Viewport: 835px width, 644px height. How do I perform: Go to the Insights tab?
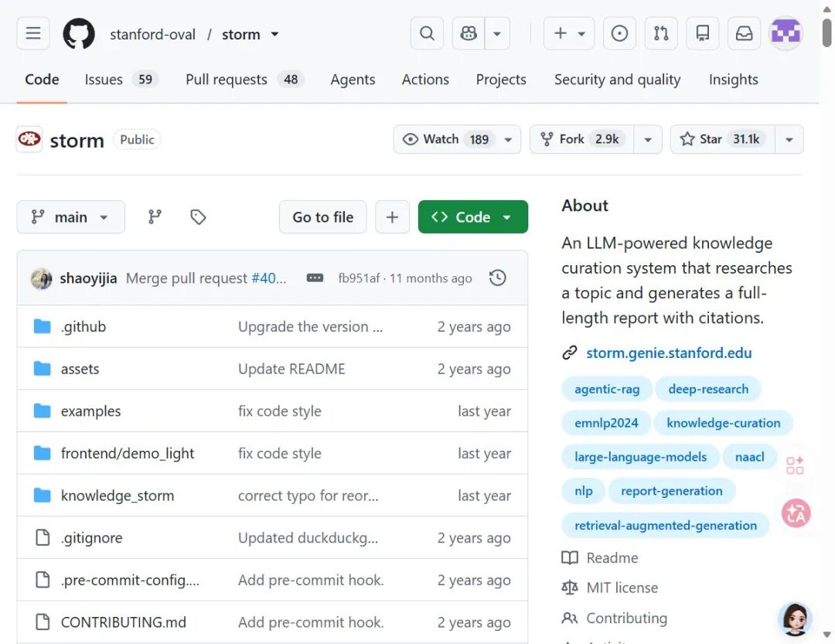pos(733,80)
